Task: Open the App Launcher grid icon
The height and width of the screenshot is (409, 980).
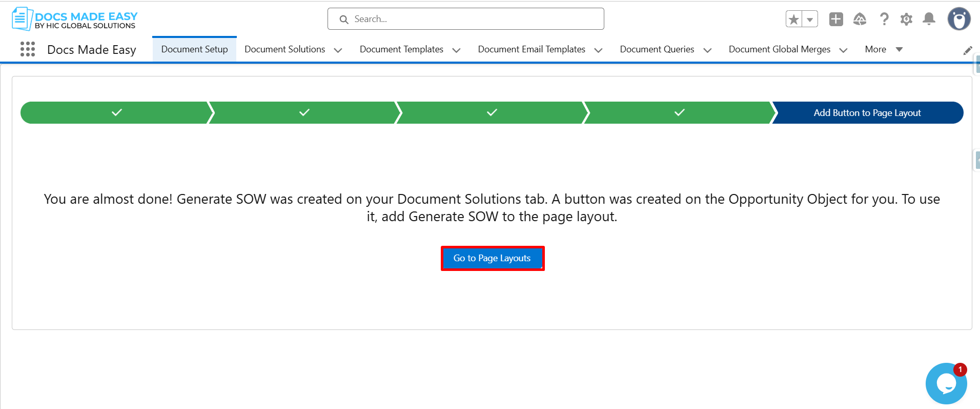Action: click(x=28, y=49)
